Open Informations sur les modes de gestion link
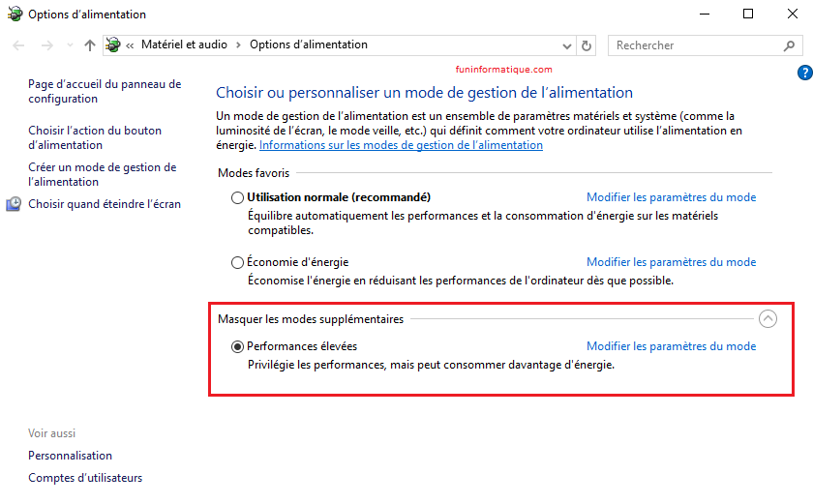The width and height of the screenshot is (813, 504). pos(401,145)
